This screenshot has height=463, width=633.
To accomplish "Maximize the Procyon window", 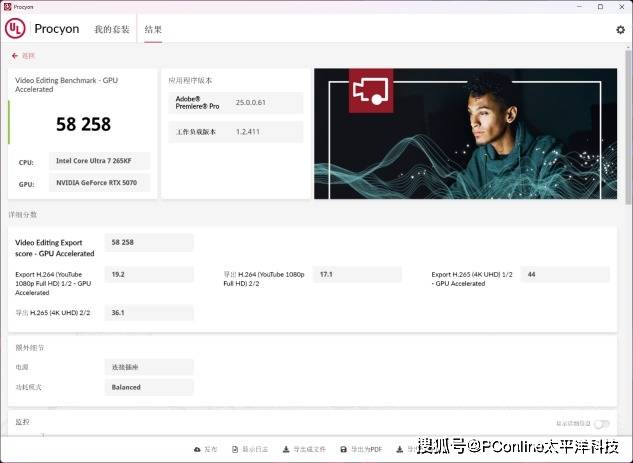I will [x=598, y=6].
